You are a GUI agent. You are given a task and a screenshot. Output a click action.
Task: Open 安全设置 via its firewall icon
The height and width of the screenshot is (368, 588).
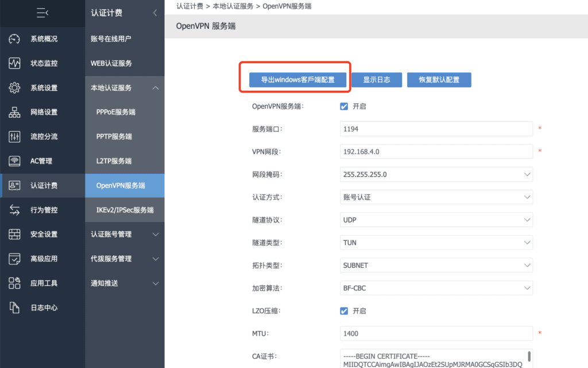[x=15, y=235]
